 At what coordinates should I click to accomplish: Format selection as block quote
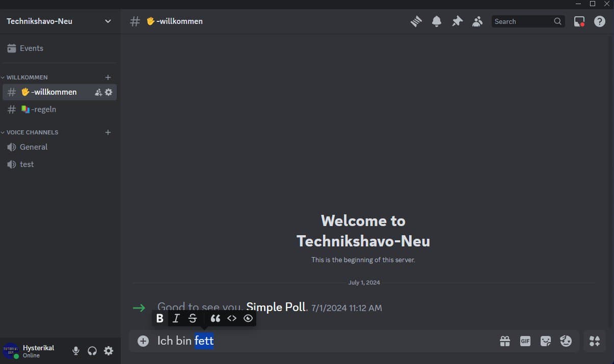click(216, 318)
